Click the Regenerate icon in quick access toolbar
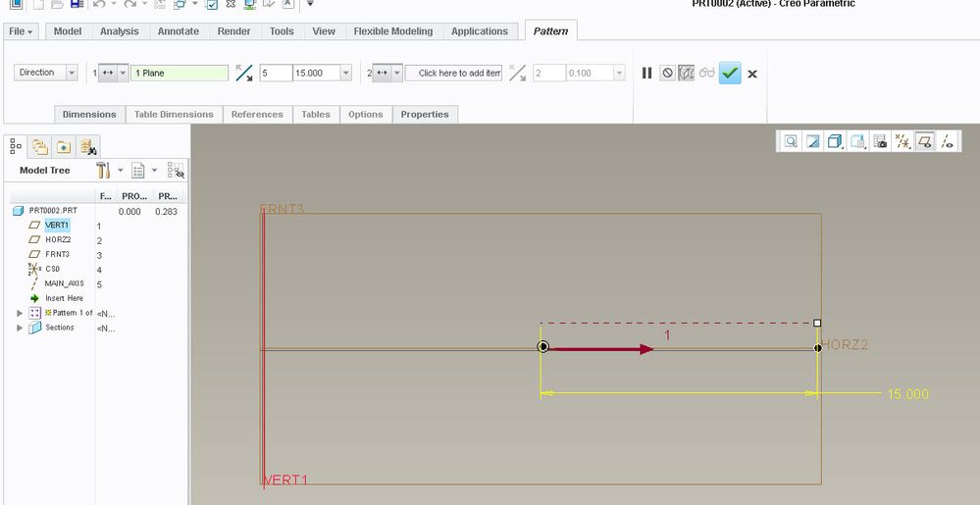Viewport: 980px width, 505px height. (159, 4)
